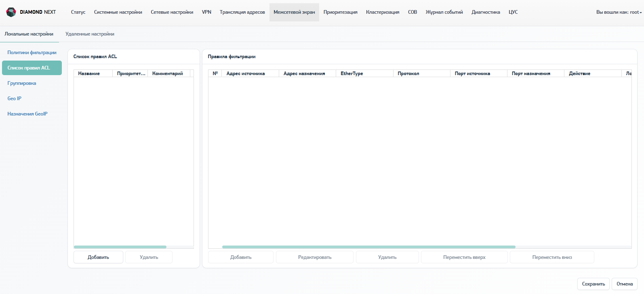Image resolution: width=644 pixels, height=294 pixels.
Task: Open the СОВ section
Action: (x=412, y=12)
